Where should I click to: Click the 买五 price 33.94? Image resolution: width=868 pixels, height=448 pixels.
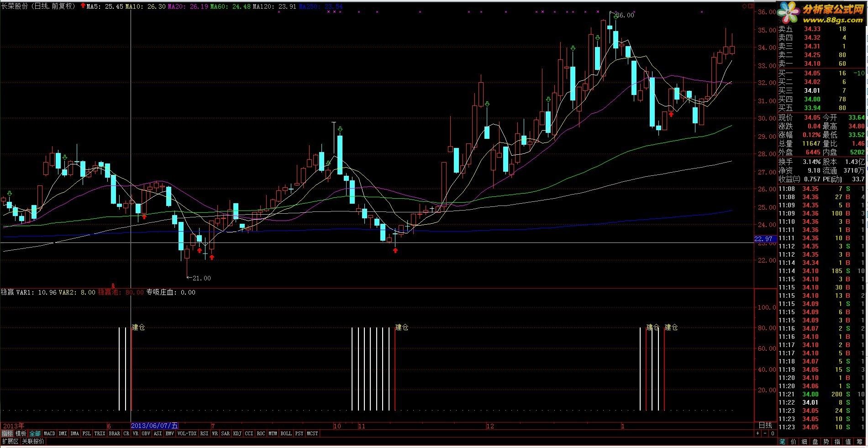click(x=812, y=108)
